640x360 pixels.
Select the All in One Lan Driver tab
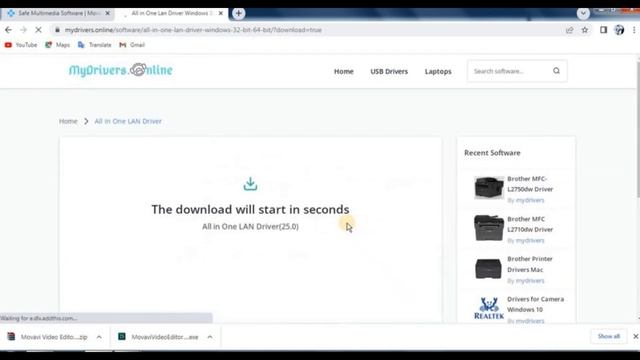tap(171, 13)
